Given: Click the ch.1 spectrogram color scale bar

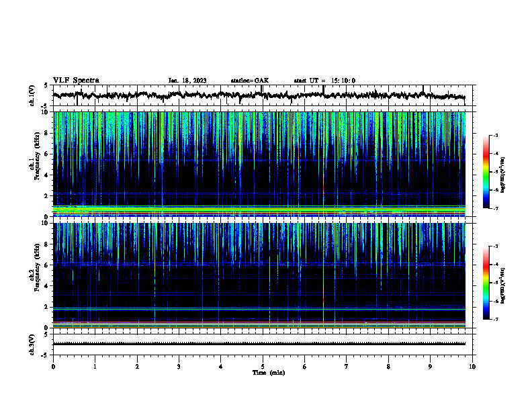Looking at the screenshot, I should pyautogui.click(x=486, y=172).
